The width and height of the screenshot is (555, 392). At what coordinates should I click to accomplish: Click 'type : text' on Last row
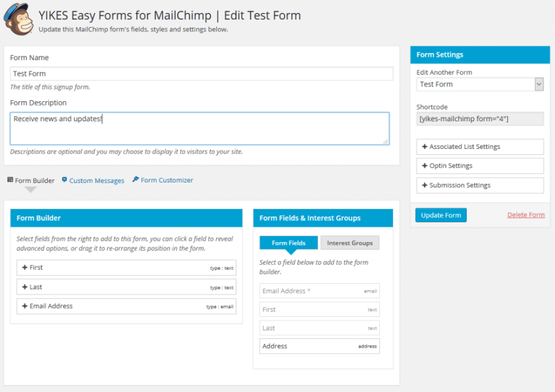click(222, 288)
